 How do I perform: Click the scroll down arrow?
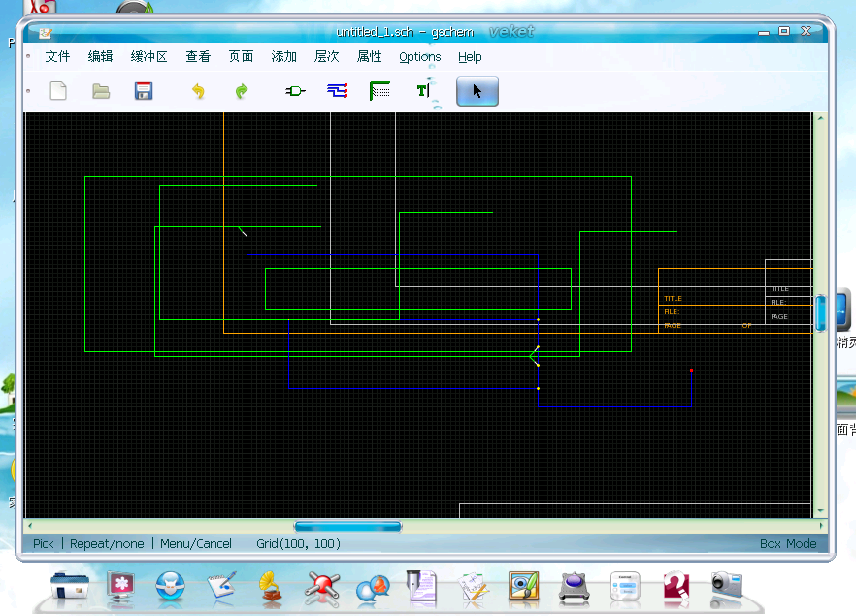point(820,511)
